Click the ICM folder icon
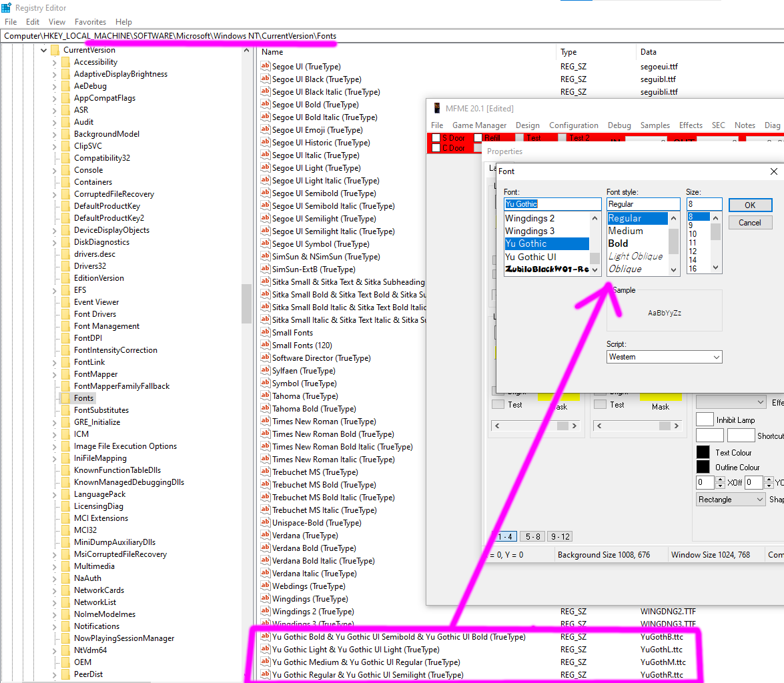Screen dimensions: 784x683 [65, 434]
